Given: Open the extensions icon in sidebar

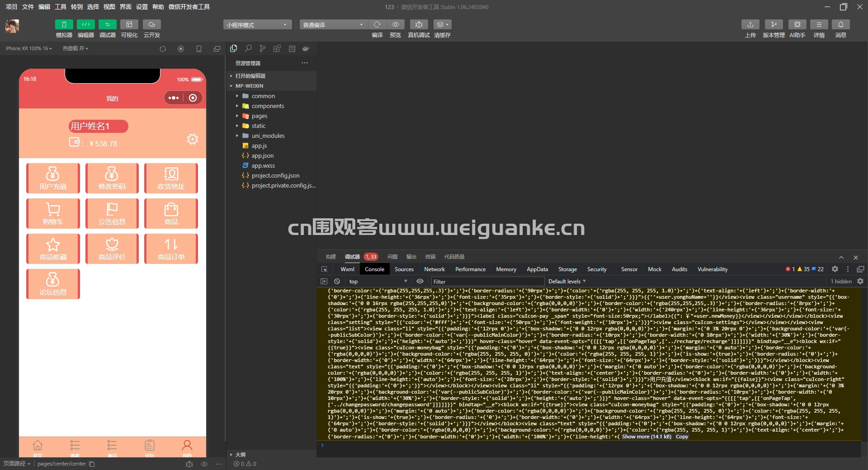Looking at the screenshot, I should click(277, 48).
